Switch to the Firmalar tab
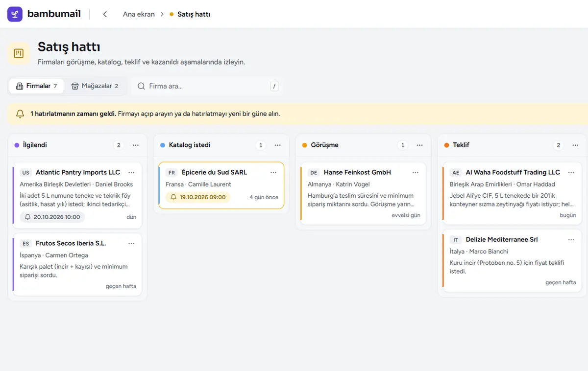The image size is (588, 371). (37, 86)
